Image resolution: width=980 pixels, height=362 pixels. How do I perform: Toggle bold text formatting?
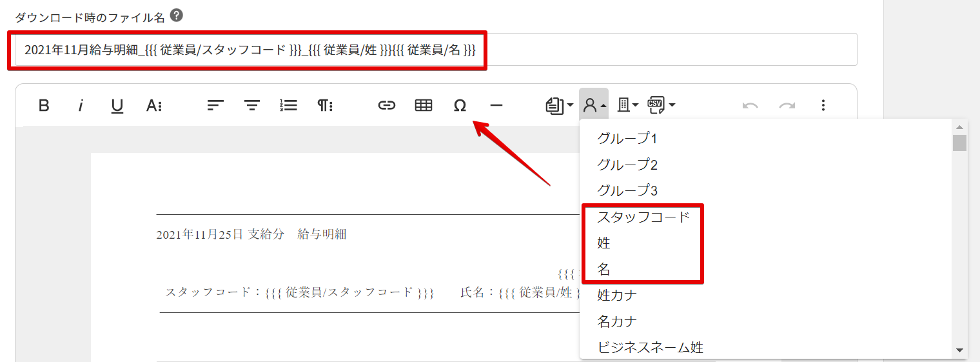pyautogui.click(x=44, y=105)
